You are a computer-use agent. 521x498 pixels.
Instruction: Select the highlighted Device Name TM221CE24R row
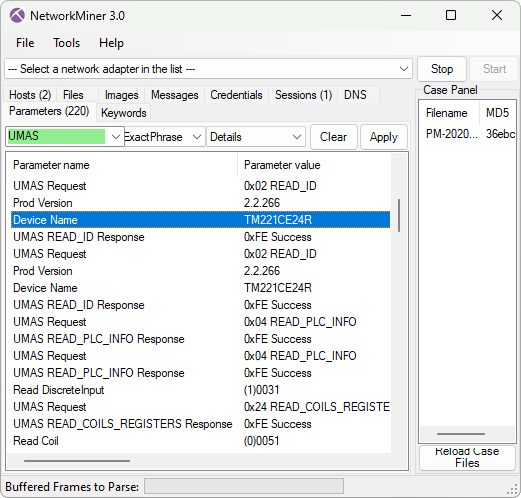click(200, 220)
